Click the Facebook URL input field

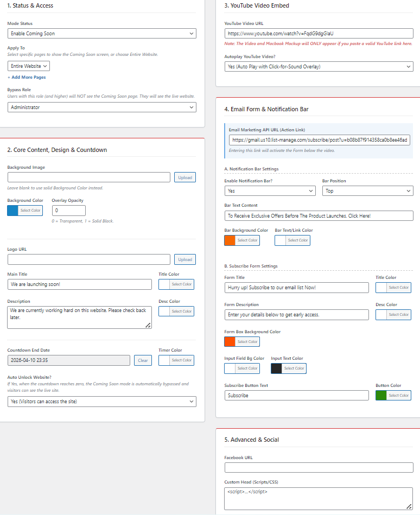tap(319, 468)
